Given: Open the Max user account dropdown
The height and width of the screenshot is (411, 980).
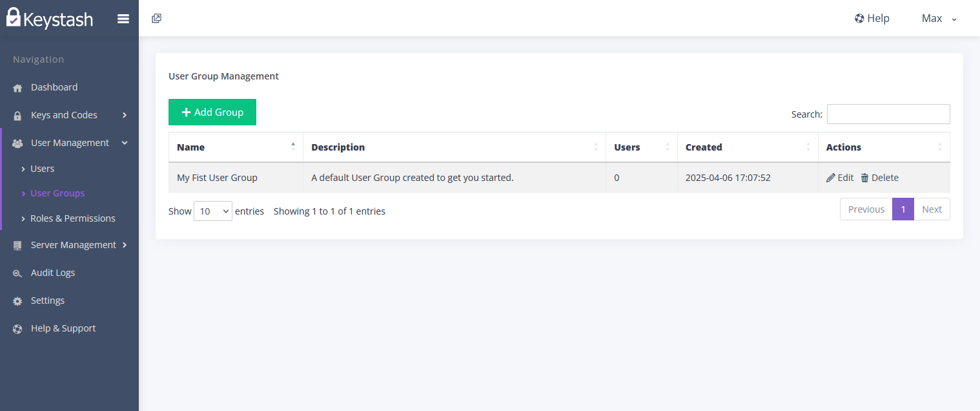Looking at the screenshot, I should (x=939, y=18).
